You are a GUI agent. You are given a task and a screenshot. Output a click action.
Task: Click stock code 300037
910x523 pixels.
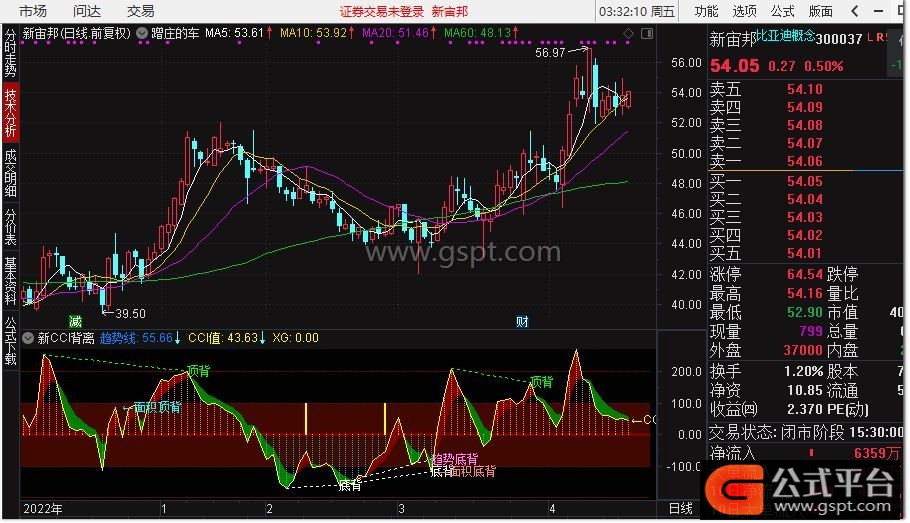pyautogui.click(x=839, y=39)
